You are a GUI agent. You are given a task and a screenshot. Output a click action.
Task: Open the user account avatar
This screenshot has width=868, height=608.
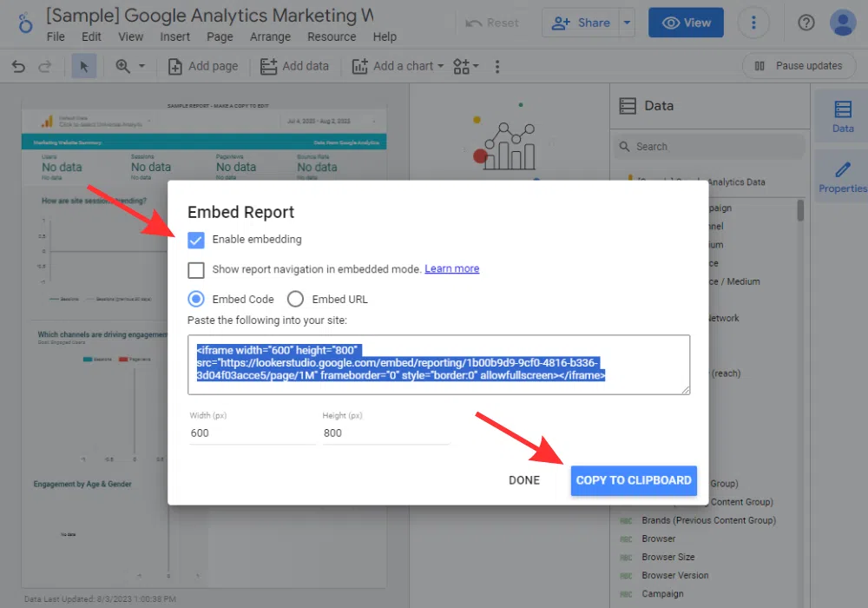point(843,23)
